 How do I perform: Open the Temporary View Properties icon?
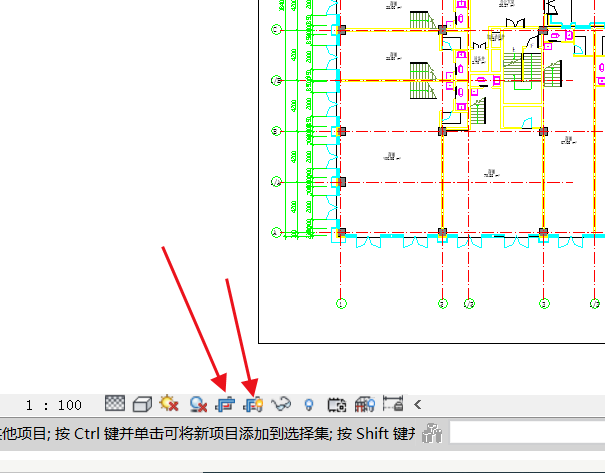pyautogui.click(x=336, y=405)
